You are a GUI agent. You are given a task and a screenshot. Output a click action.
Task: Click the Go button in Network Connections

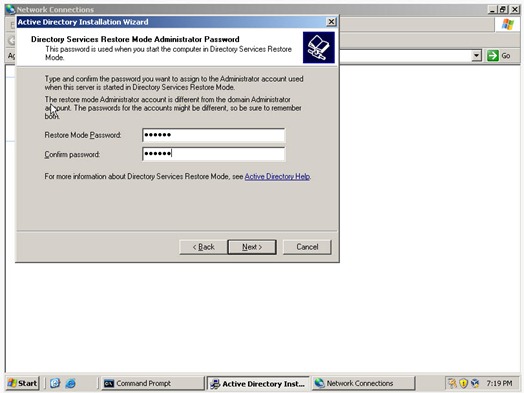(499, 55)
